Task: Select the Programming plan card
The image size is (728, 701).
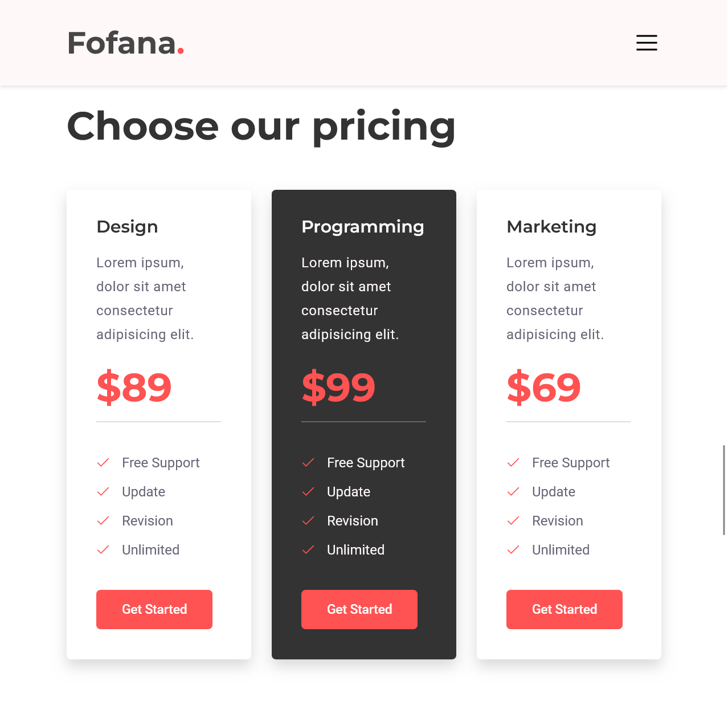Action: (x=363, y=424)
